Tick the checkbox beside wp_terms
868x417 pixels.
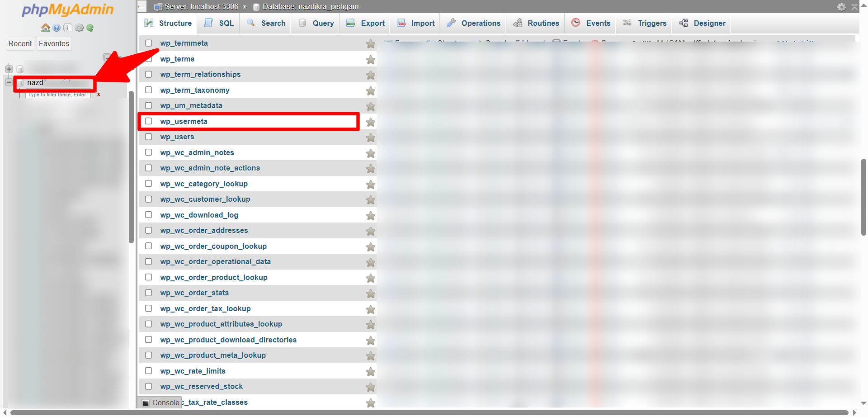pyautogui.click(x=149, y=59)
